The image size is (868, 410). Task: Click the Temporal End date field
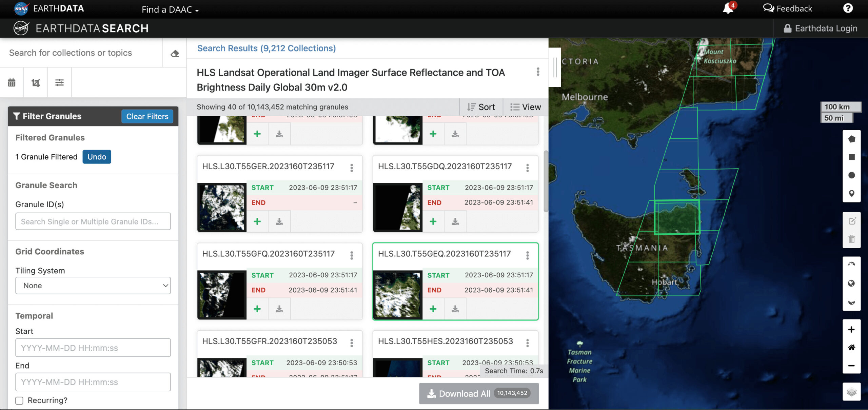click(x=93, y=382)
